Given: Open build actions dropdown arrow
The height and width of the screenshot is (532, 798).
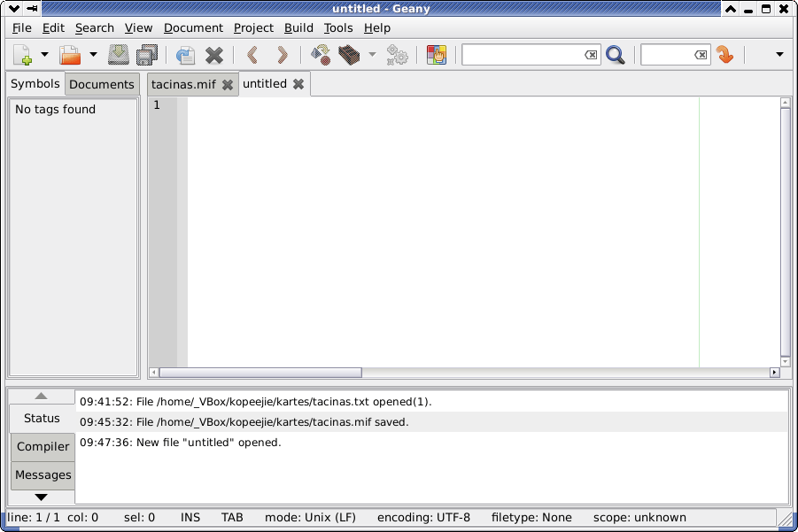Looking at the screenshot, I should pyautogui.click(x=373, y=54).
